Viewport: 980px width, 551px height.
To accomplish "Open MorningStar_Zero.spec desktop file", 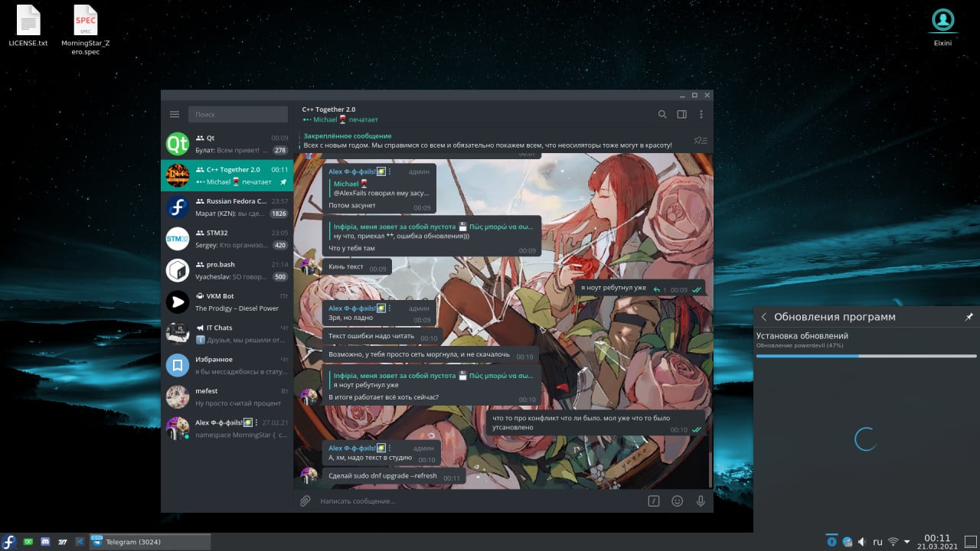I will (85, 29).
